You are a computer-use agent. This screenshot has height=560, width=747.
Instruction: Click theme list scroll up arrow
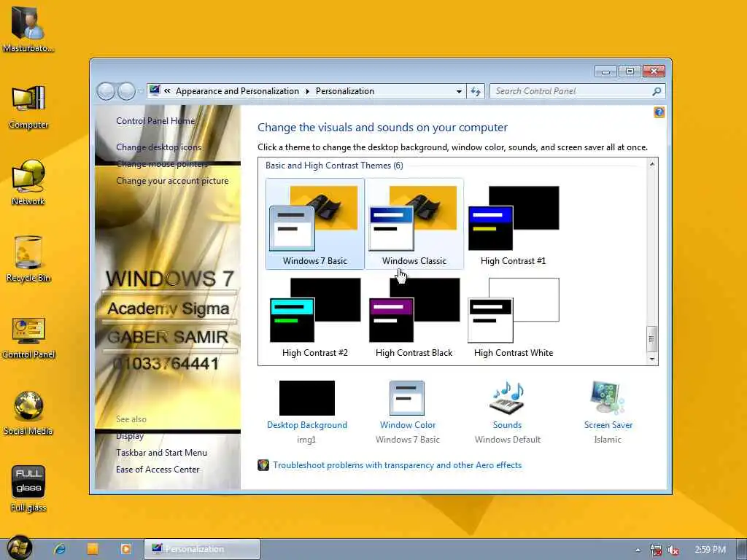click(652, 164)
